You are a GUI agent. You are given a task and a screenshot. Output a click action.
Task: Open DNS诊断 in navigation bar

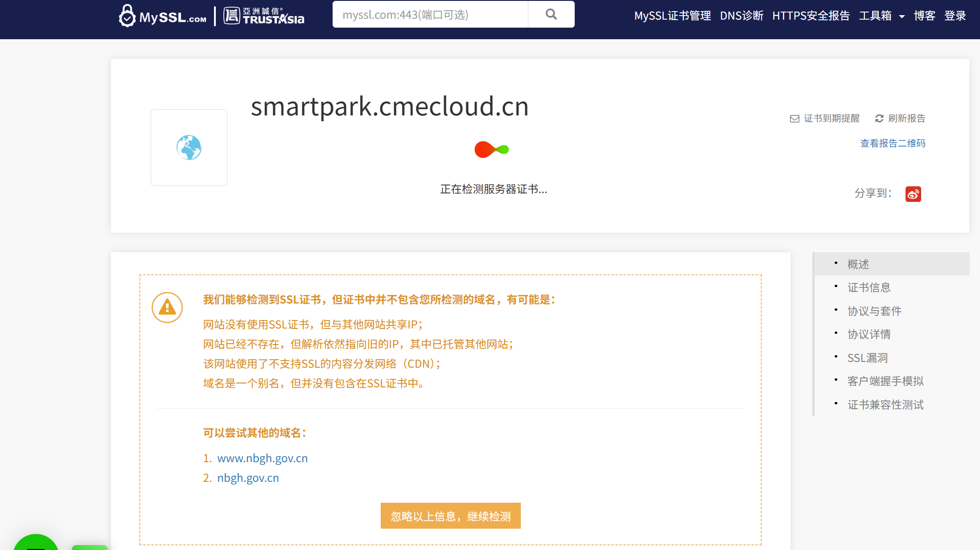click(741, 16)
